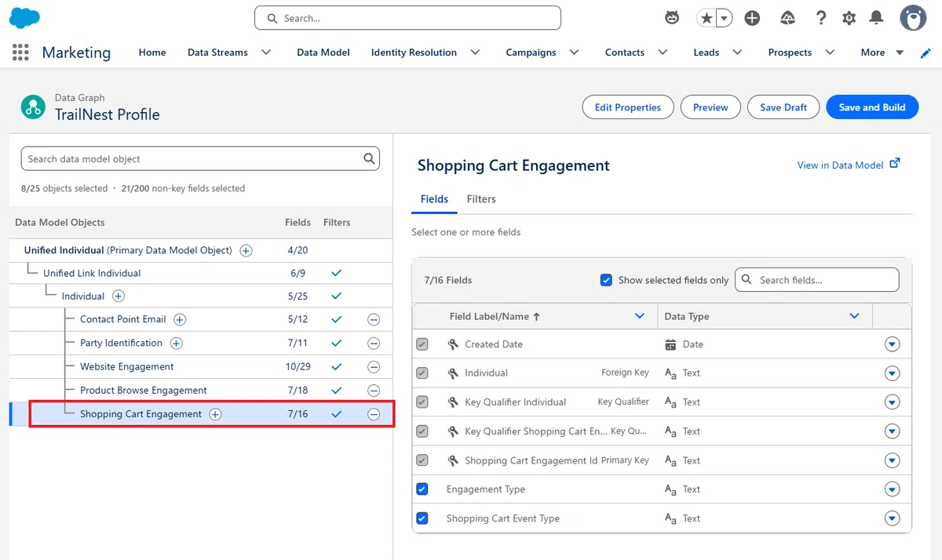Open the Setup gear icon

coord(849,18)
